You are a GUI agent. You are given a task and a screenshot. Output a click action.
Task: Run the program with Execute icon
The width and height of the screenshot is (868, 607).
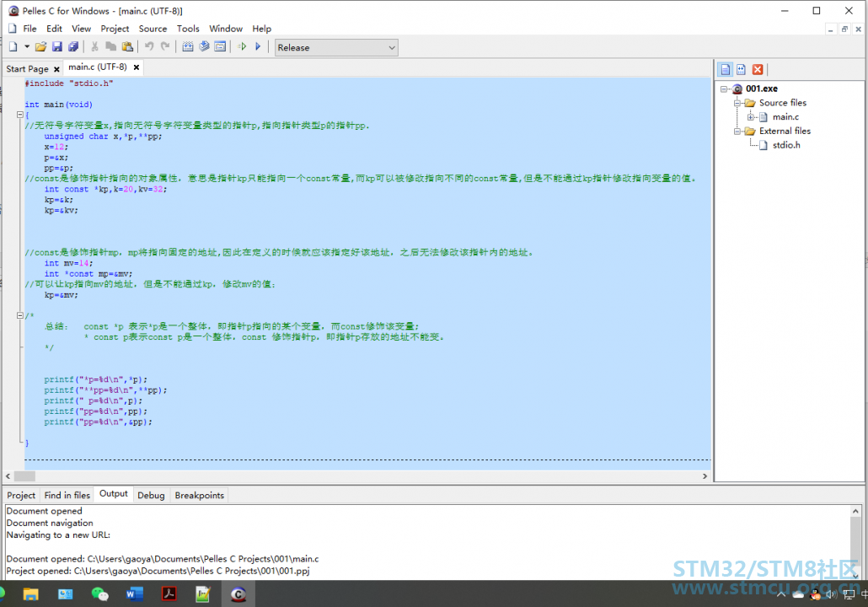click(x=258, y=47)
